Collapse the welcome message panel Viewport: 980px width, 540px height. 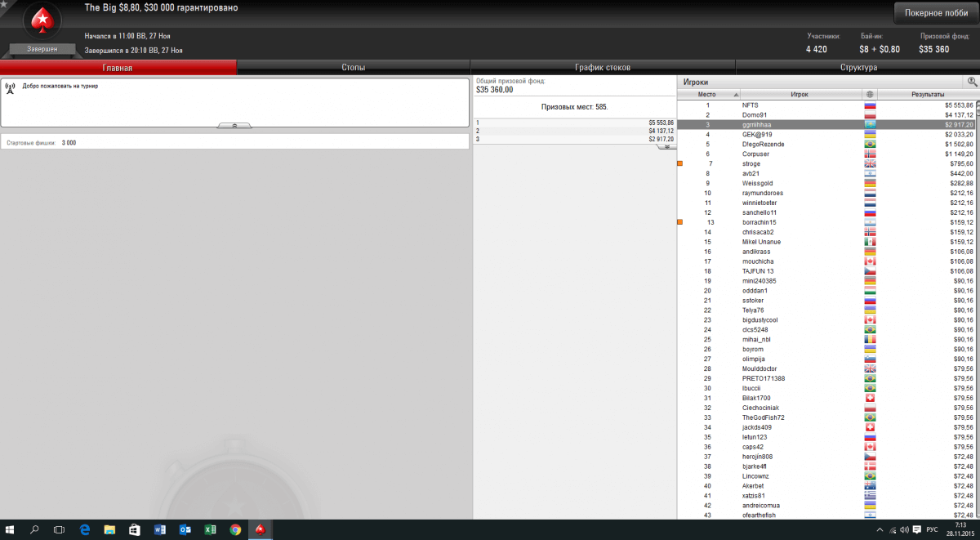[x=234, y=126]
